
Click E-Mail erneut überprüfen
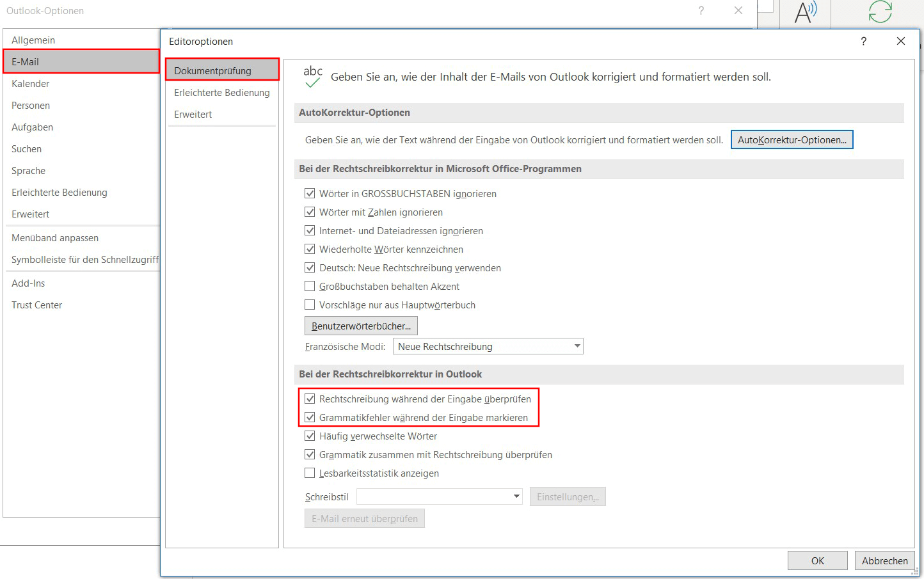(365, 518)
